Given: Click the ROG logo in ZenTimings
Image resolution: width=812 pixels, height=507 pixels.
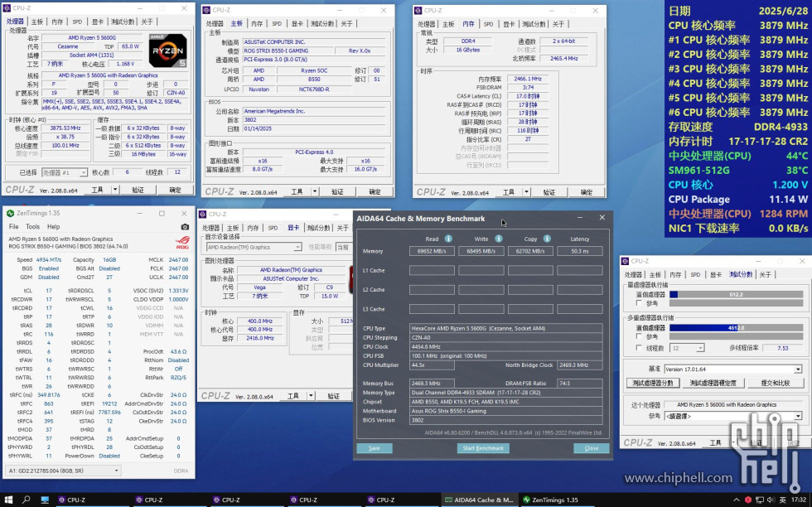Looking at the screenshot, I should tap(182, 243).
